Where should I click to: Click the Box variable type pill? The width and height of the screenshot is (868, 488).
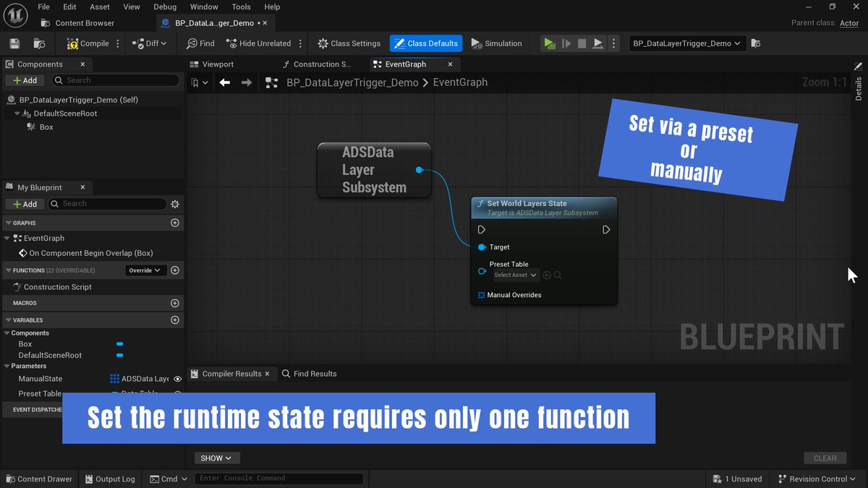[120, 344]
